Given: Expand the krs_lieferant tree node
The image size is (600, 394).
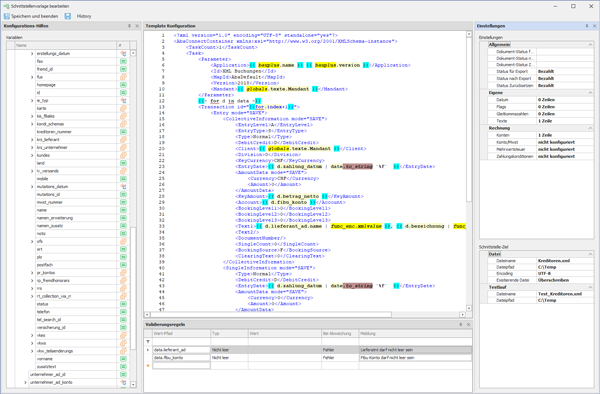Looking at the screenshot, I should [x=32, y=140].
